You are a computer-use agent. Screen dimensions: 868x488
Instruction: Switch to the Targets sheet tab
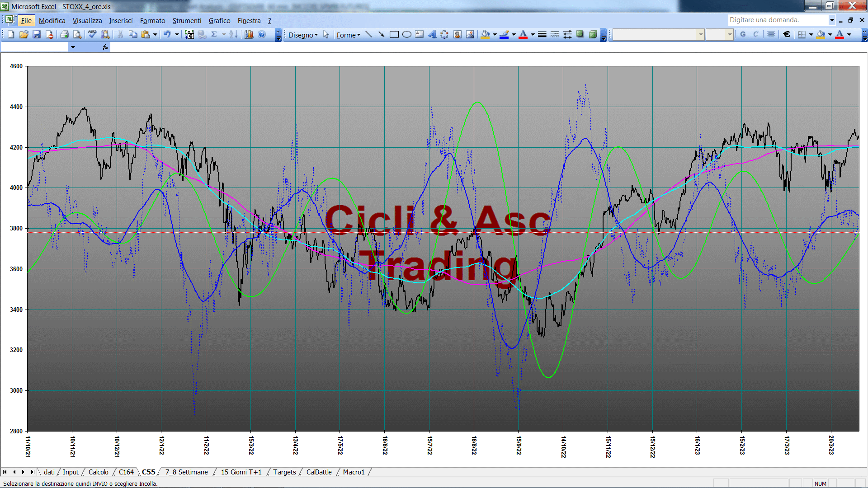(x=284, y=472)
